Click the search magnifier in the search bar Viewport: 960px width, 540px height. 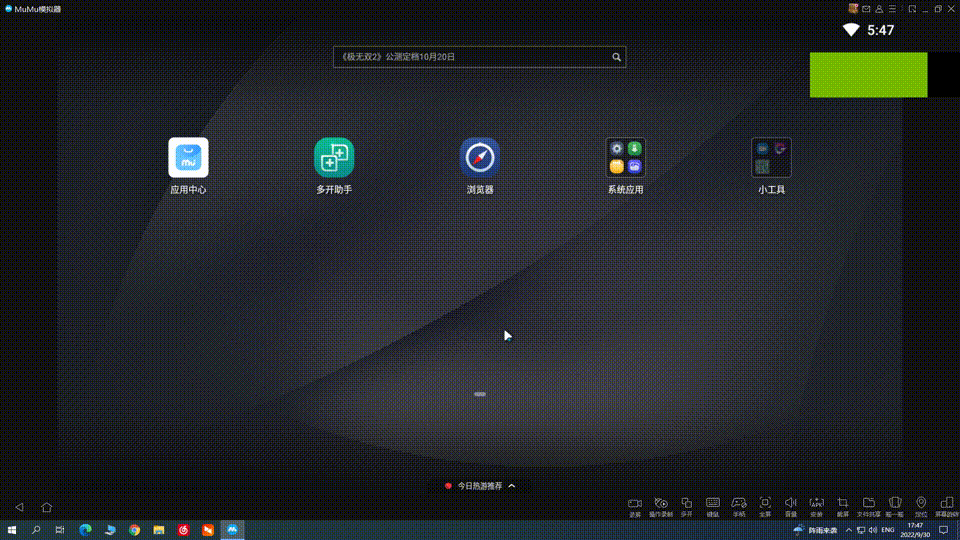[617, 57]
